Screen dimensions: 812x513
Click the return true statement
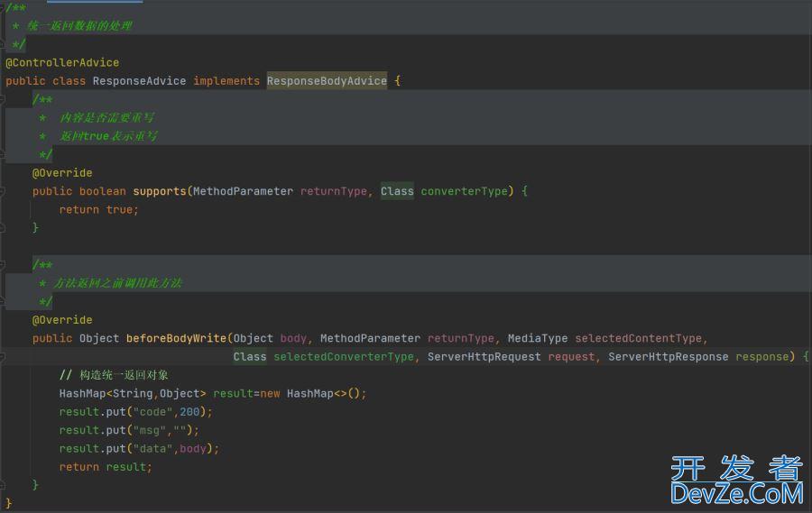(98, 210)
